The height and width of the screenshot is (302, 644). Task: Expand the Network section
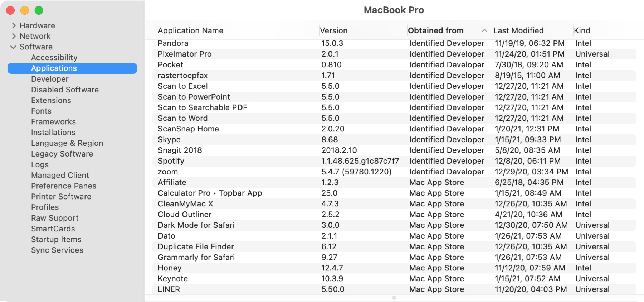pyautogui.click(x=14, y=36)
